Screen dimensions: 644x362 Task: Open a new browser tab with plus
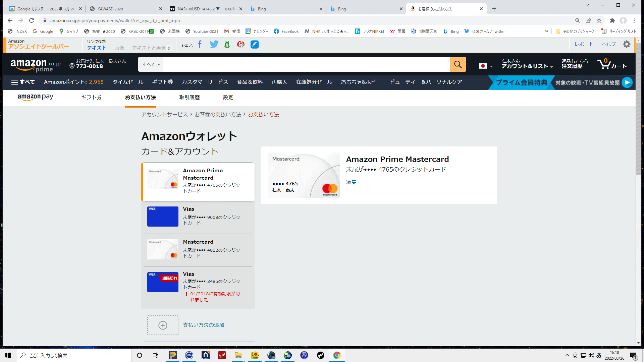pos(494,9)
